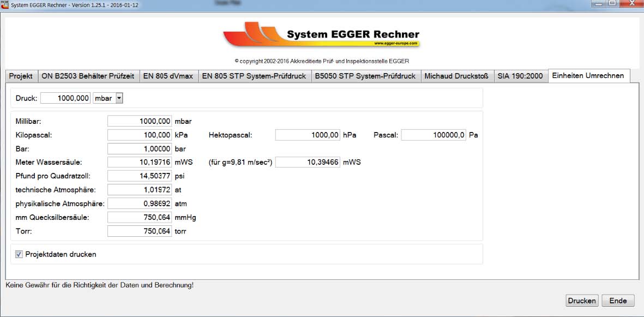Click the 'torr' unit label
This screenshot has height=317, width=644.
point(180,231)
